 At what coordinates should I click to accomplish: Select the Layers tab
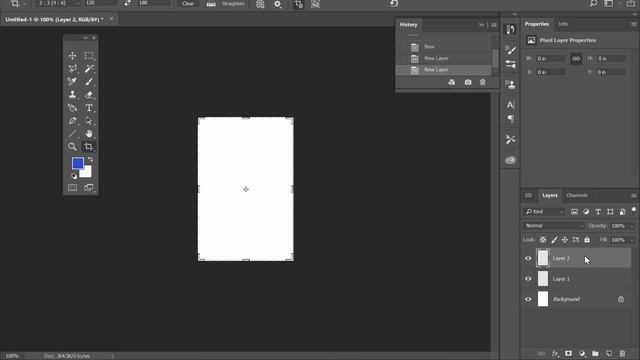coord(550,196)
